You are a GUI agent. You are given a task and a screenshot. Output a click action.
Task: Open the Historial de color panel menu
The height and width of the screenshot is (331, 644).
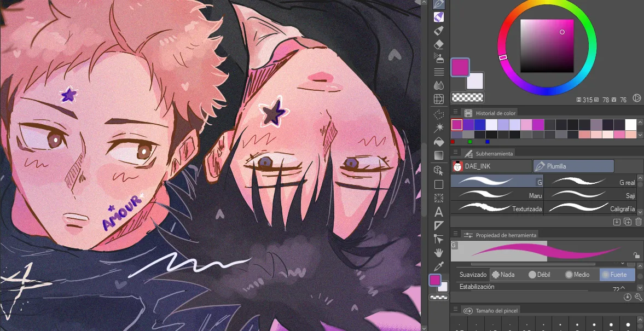[x=455, y=113]
